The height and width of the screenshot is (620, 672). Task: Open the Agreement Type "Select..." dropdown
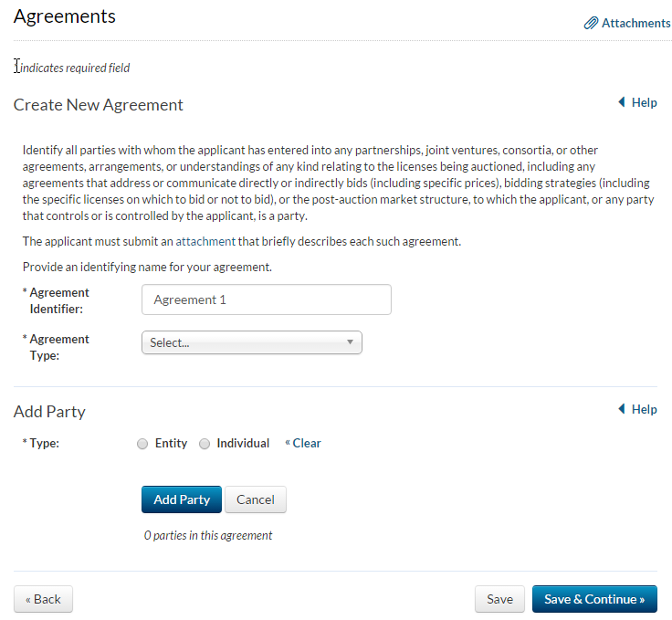pyautogui.click(x=251, y=342)
